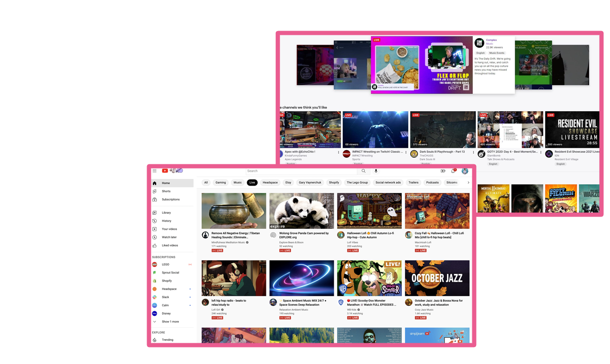Open Resident Evil Showcase Livestream thumbnail
Image resolution: width=610 pixels, height=364 pixels.
(572, 129)
